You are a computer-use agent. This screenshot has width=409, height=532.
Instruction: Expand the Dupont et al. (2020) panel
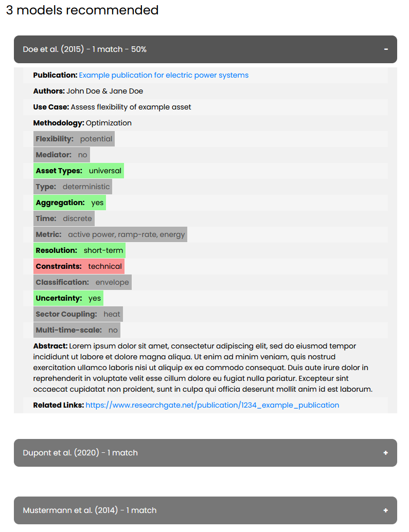tap(205, 453)
